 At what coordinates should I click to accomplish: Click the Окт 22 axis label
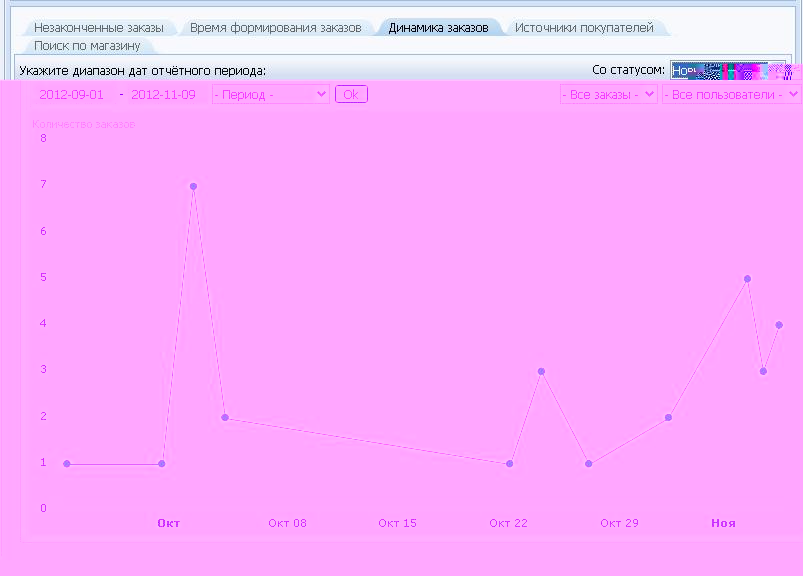tap(508, 523)
